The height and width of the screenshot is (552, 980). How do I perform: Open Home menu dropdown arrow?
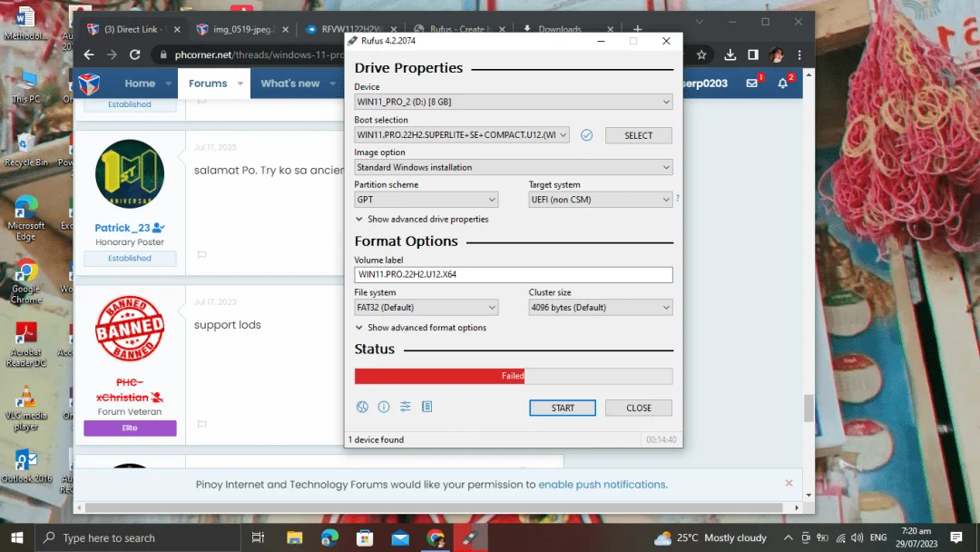pyautogui.click(x=168, y=84)
